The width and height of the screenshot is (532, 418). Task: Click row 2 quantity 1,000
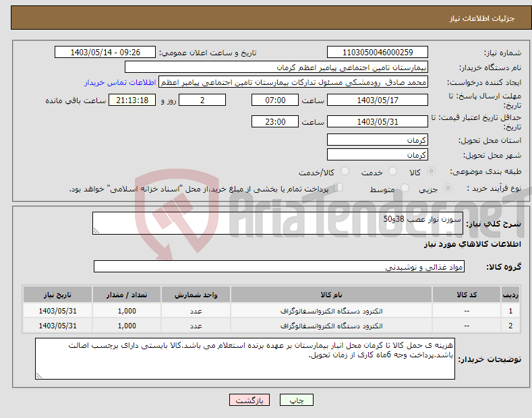coord(127,326)
